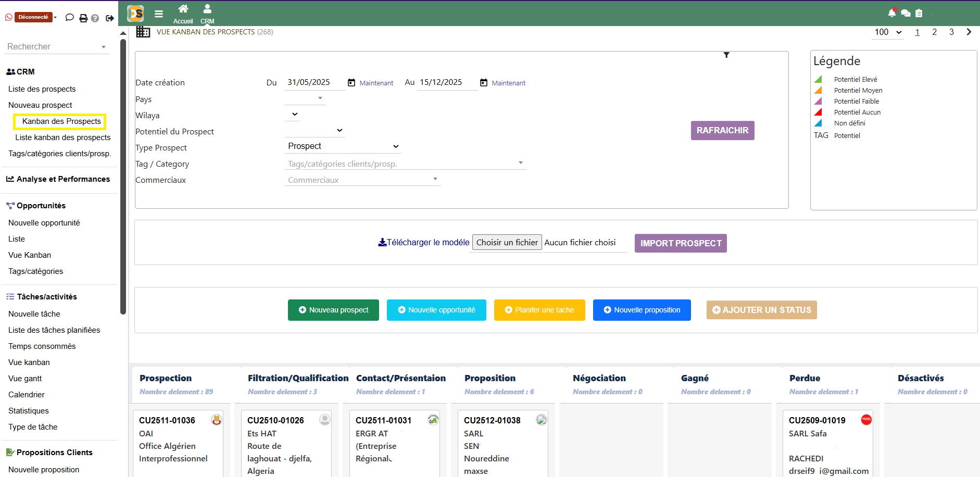This screenshot has width=980, height=477.
Task: Click the green Potentiel Elevé triangle in the legend
Action: (x=819, y=79)
